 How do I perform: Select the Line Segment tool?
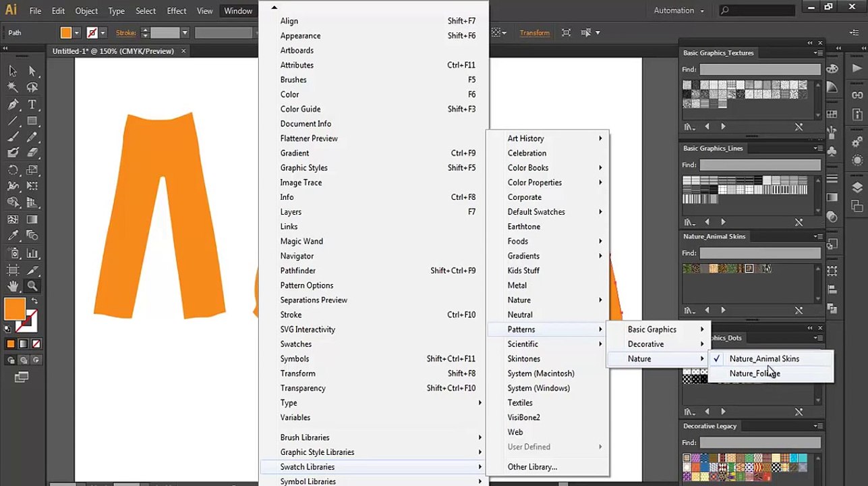click(13, 121)
